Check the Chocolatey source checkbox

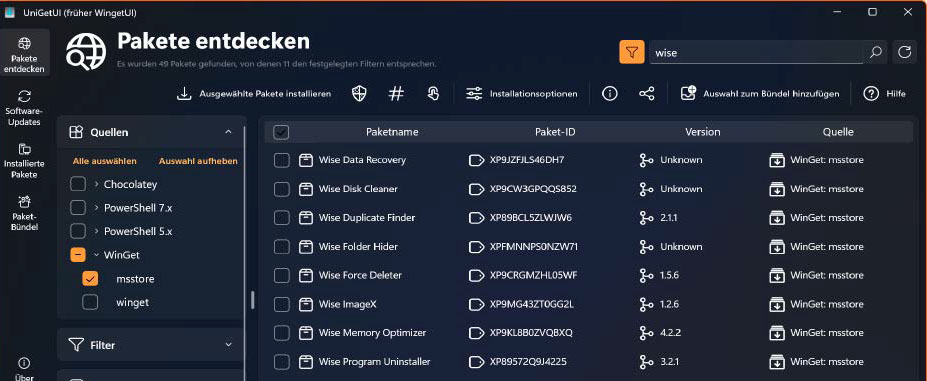[x=78, y=185]
